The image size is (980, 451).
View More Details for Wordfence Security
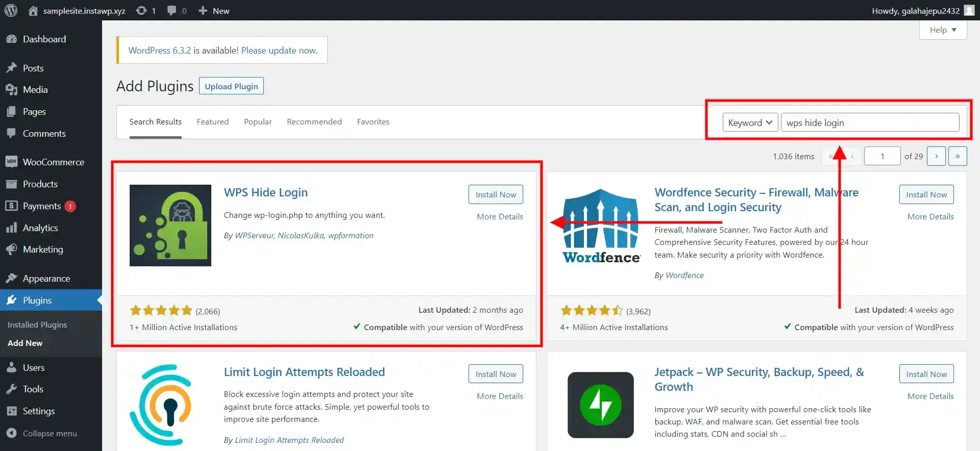pyautogui.click(x=930, y=216)
